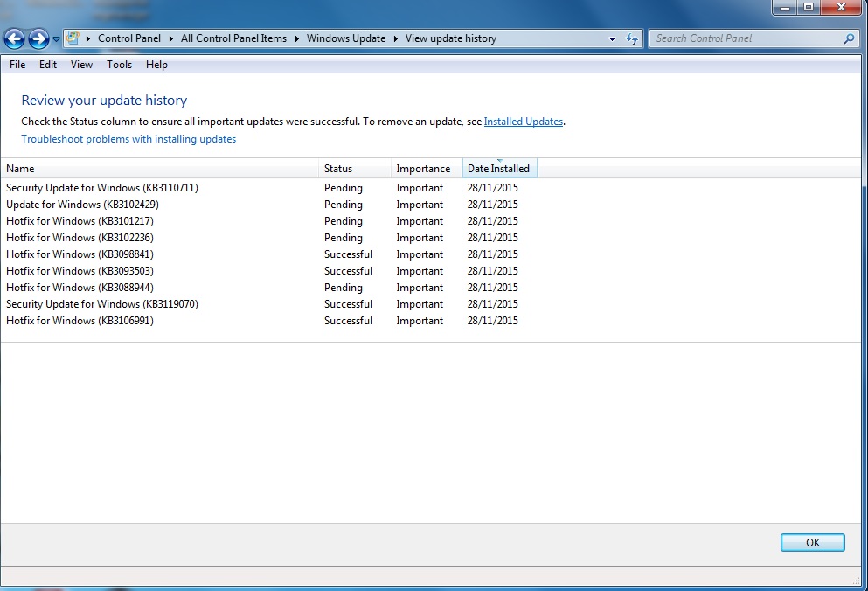Go to Windows Update breadcrumb

coord(346,38)
